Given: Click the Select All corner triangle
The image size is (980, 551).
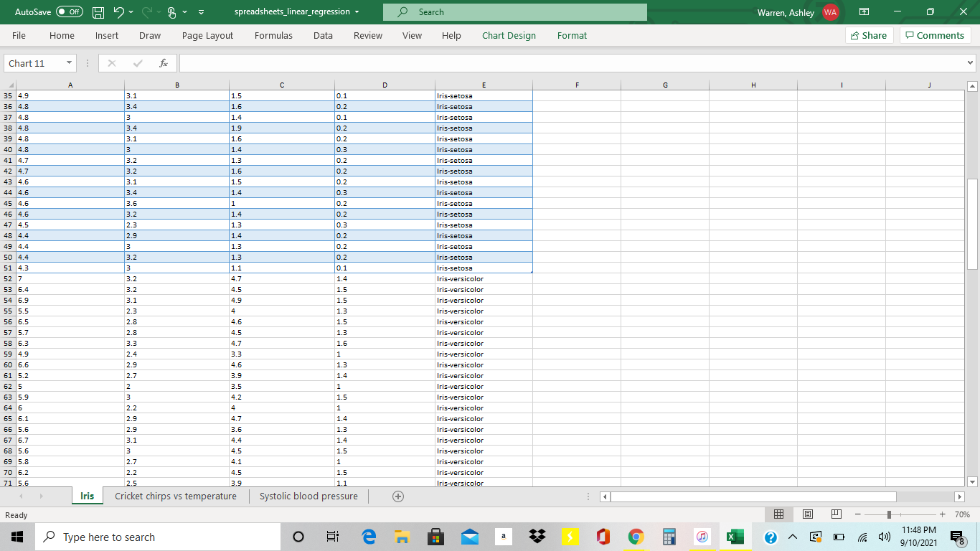Looking at the screenshot, I should pyautogui.click(x=8, y=85).
